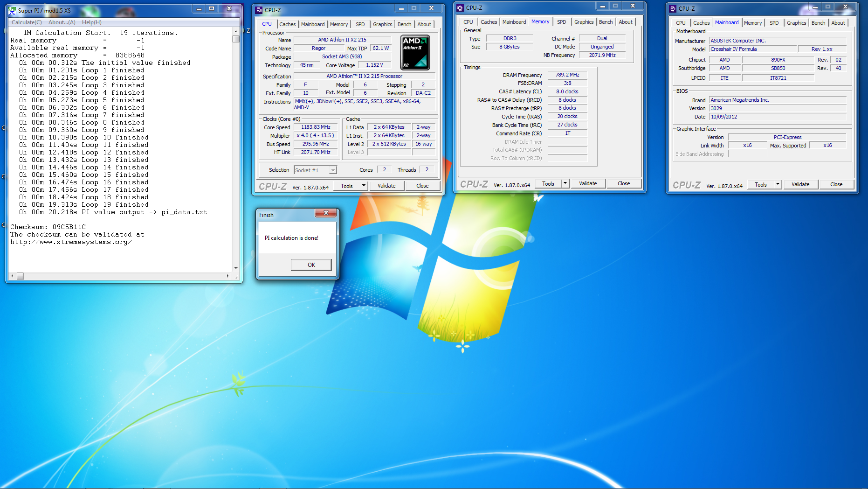Screen dimensions: 868x489
Task: Click Close button in Mainboard CPU-Z window
Action: [836, 184]
